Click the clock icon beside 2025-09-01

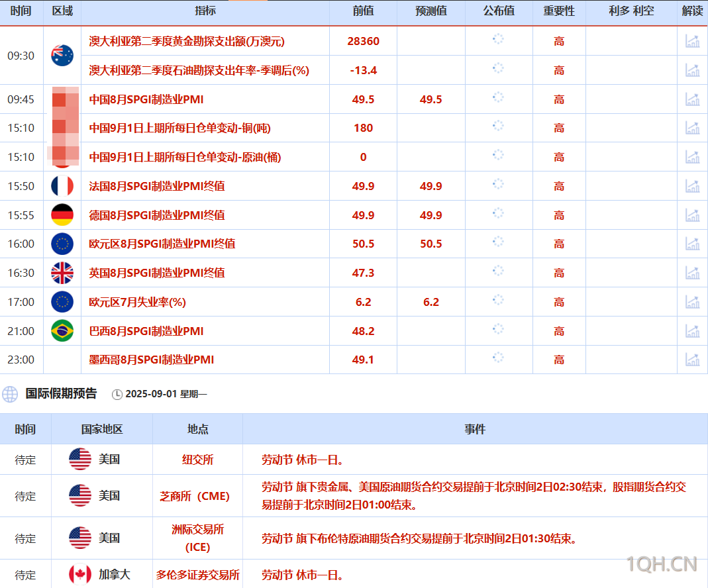coord(117,393)
